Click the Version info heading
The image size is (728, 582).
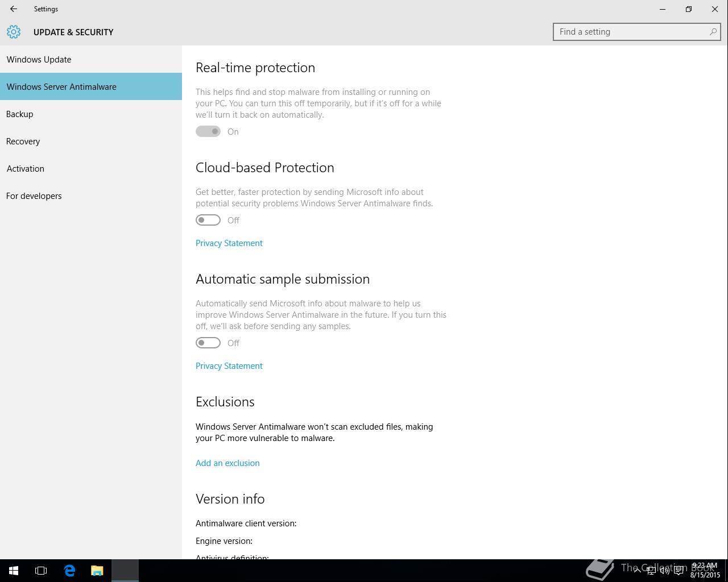230,499
